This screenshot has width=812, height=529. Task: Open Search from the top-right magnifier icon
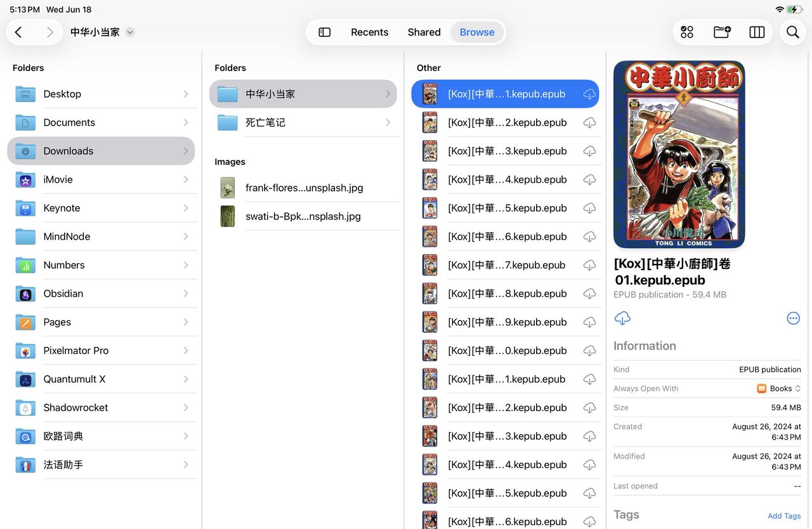[x=792, y=31]
